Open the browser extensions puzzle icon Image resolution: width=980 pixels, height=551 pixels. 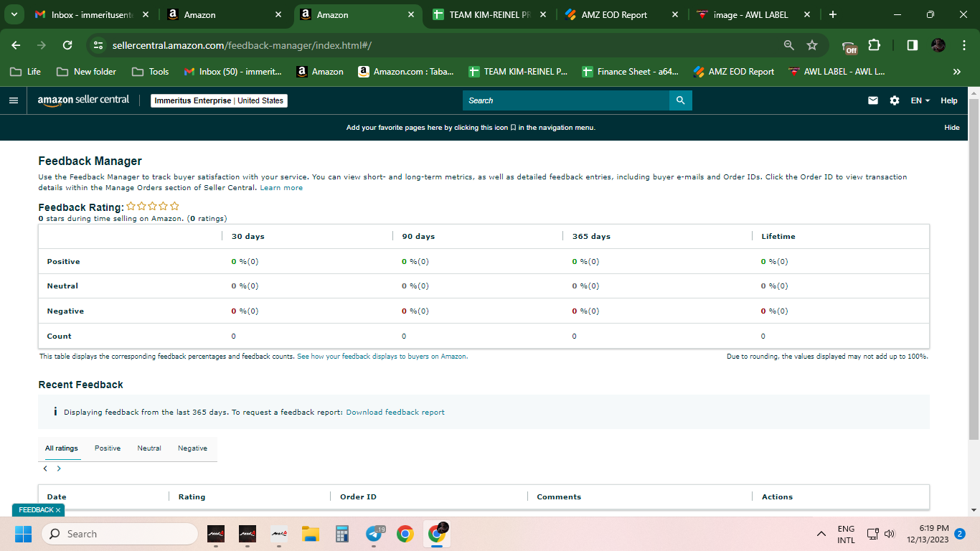(874, 45)
